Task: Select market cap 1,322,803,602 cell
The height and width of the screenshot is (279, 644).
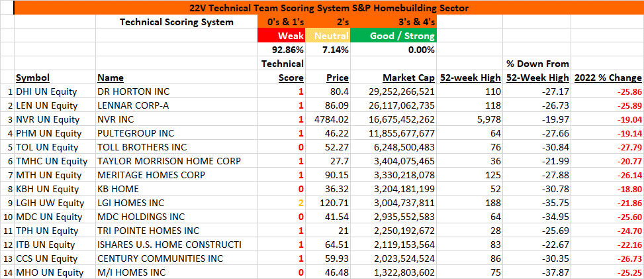Action: (x=393, y=272)
